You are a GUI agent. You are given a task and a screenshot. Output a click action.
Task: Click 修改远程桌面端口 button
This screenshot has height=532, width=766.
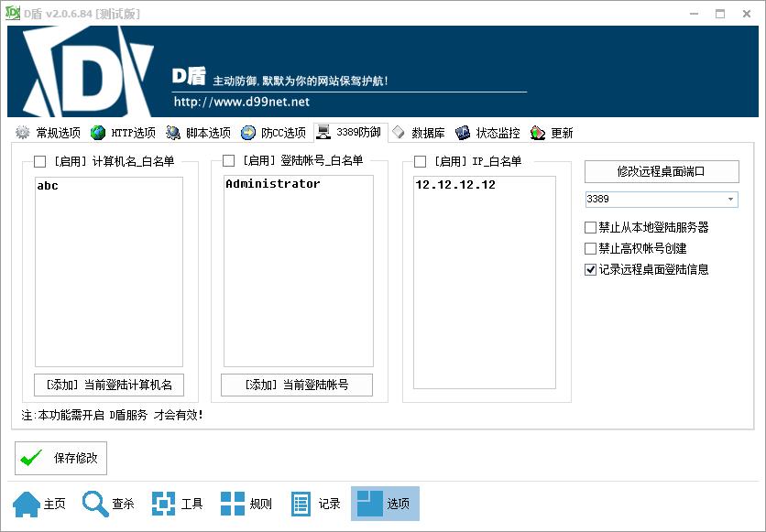point(662,171)
